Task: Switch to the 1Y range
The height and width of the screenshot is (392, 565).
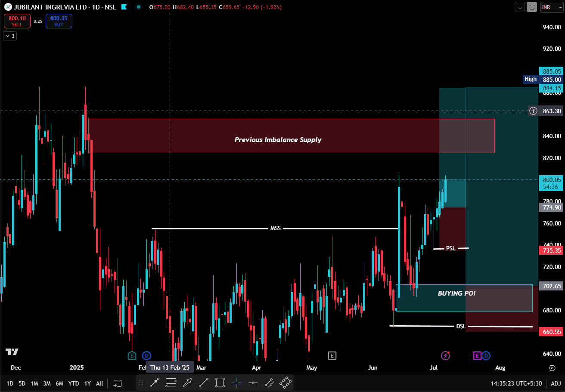Action: coord(87,383)
